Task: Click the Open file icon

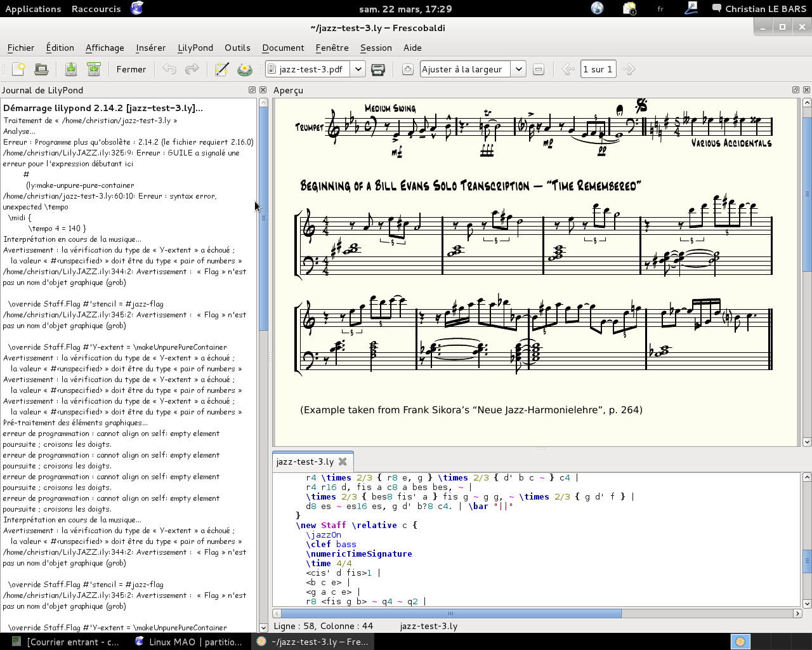Action: (41, 69)
